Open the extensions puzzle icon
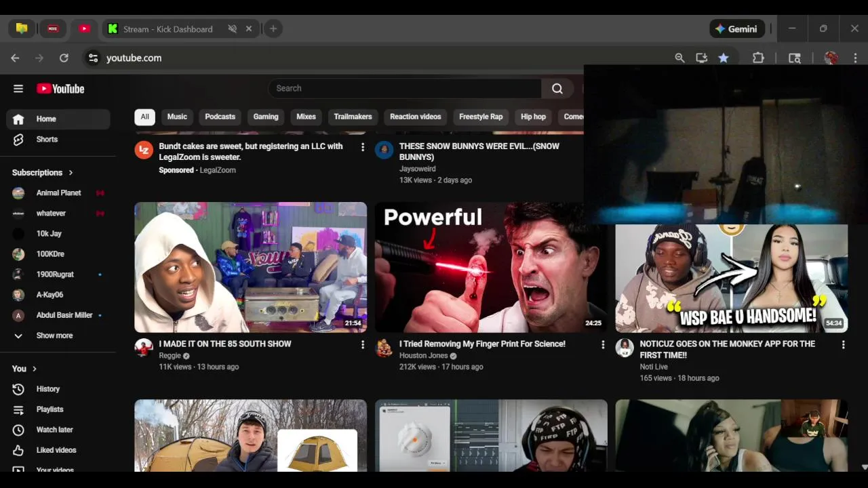Screen dimensions: 868x488 click(x=759, y=58)
